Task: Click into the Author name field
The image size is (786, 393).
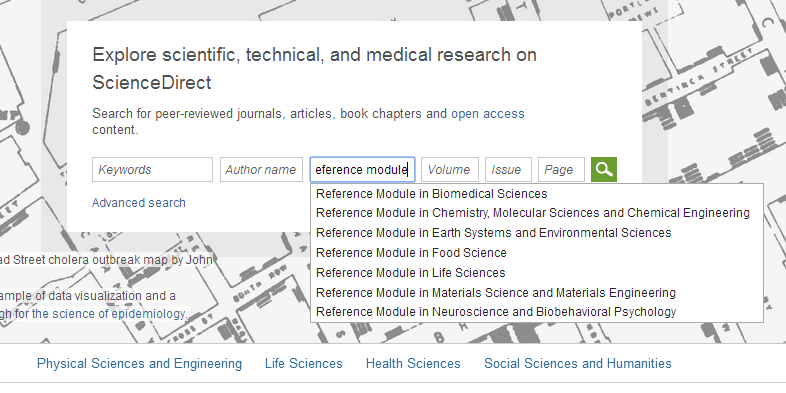Action: coord(261,169)
